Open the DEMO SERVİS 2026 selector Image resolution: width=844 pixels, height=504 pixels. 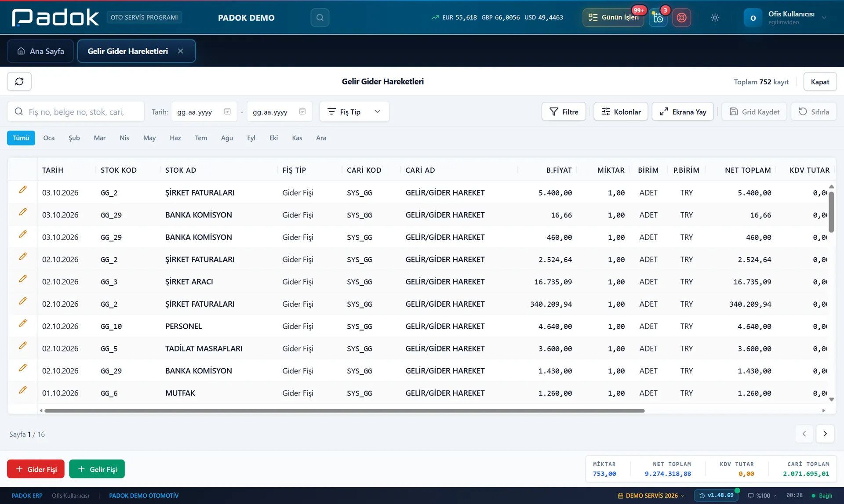pos(651,496)
